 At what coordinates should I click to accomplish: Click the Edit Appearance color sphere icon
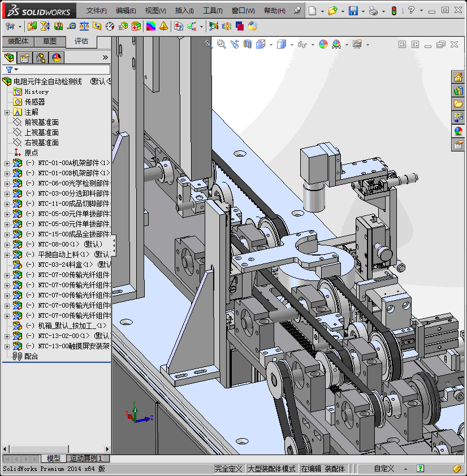(323, 44)
